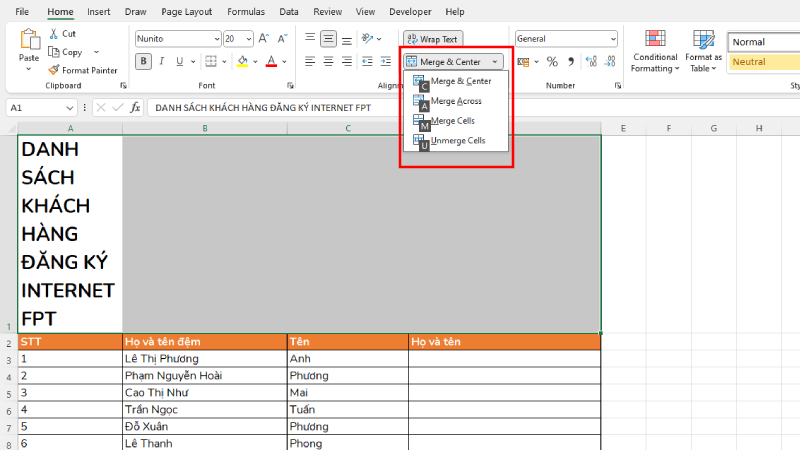Open the Nunito font name dropdown
The height and width of the screenshot is (450, 800).
pyautogui.click(x=216, y=39)
